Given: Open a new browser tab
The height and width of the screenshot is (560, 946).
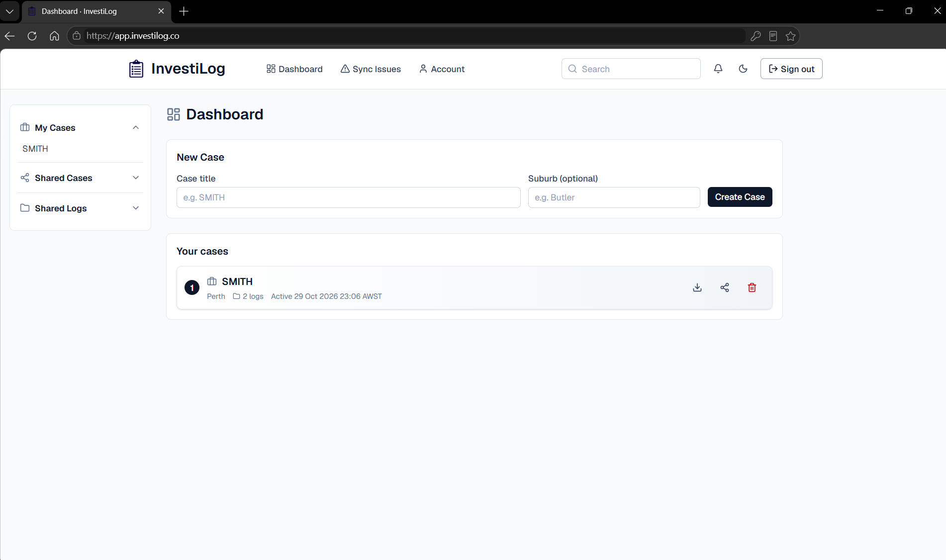Looking at the screenshot, I should pos(184,11).
